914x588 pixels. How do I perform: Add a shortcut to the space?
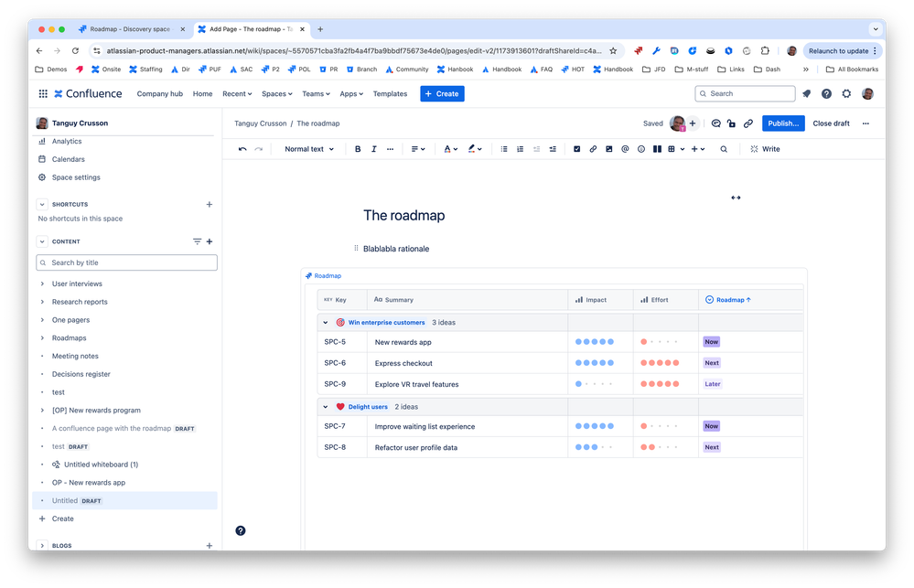point(210,205)
